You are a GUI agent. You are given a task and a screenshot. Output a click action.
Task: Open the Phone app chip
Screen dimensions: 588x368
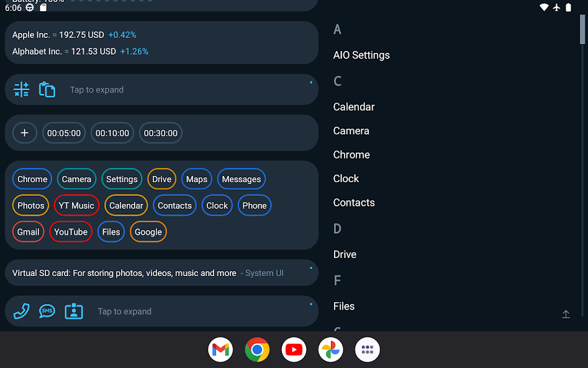(255, 205)
